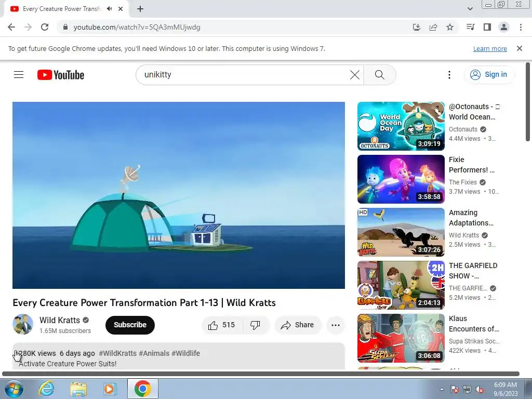Open Octonauts World Ocean Day thumbnail
Screen dimensions: 532x399
pyautogui.click(x=401, y=126)
